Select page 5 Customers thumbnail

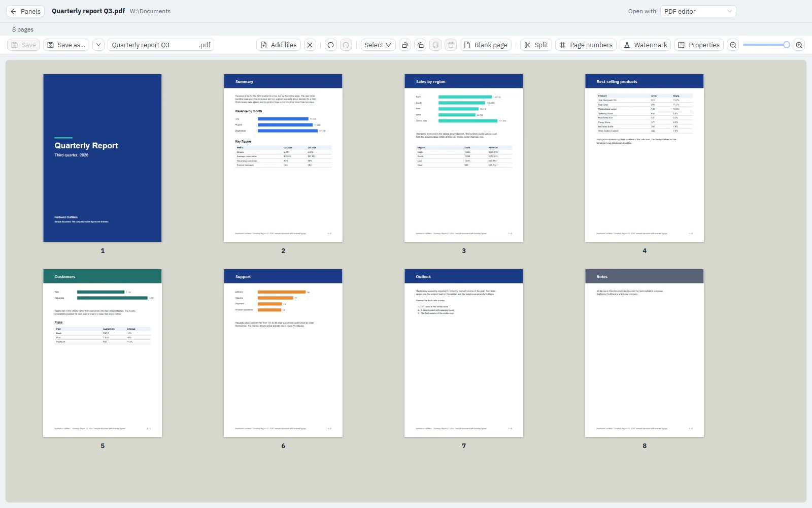click(103, 353)
